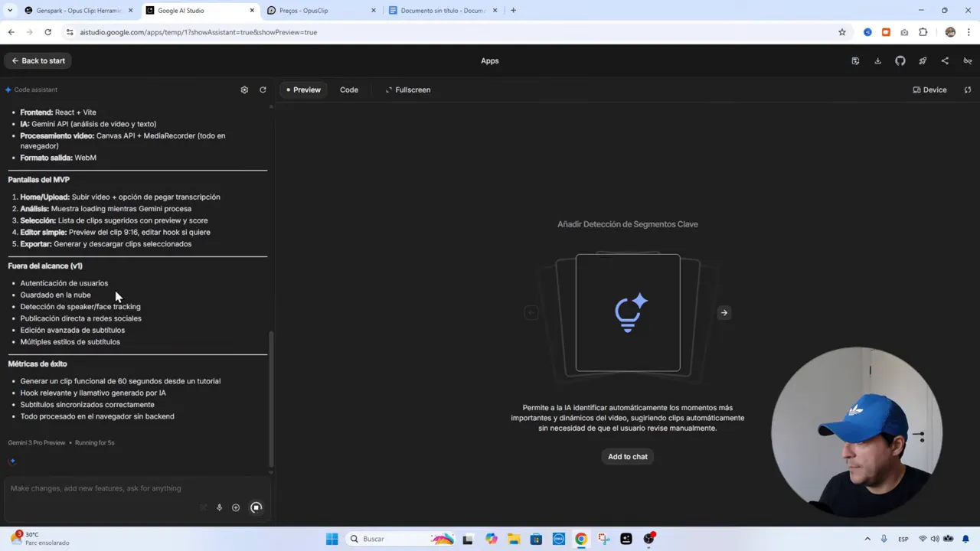The height and width of the screenshot is (551, 980).
Task: Start voice input with the microphone icon
Action: click(x=219, y=507)
